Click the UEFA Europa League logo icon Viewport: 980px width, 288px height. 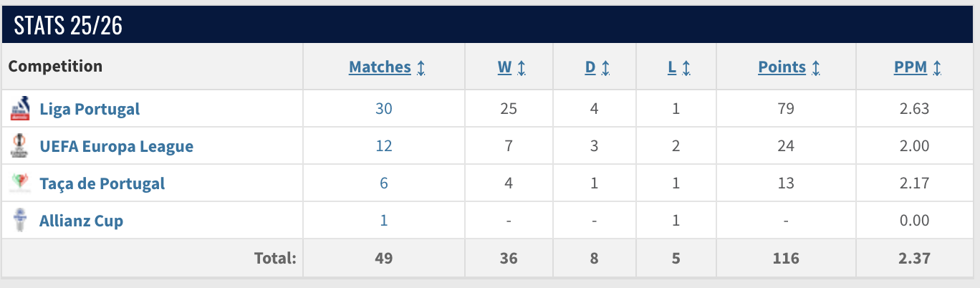(x=19, y=146)
